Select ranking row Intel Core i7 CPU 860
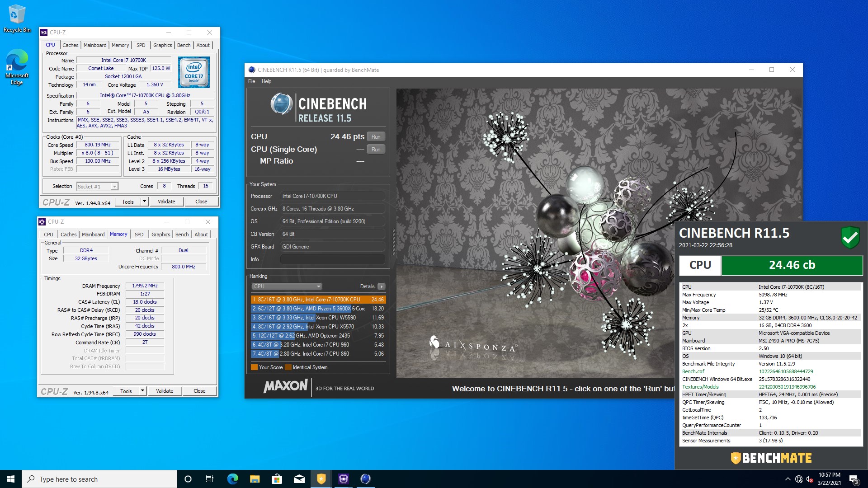This screenshot has width=868, height=488. (x=318, y=354)
